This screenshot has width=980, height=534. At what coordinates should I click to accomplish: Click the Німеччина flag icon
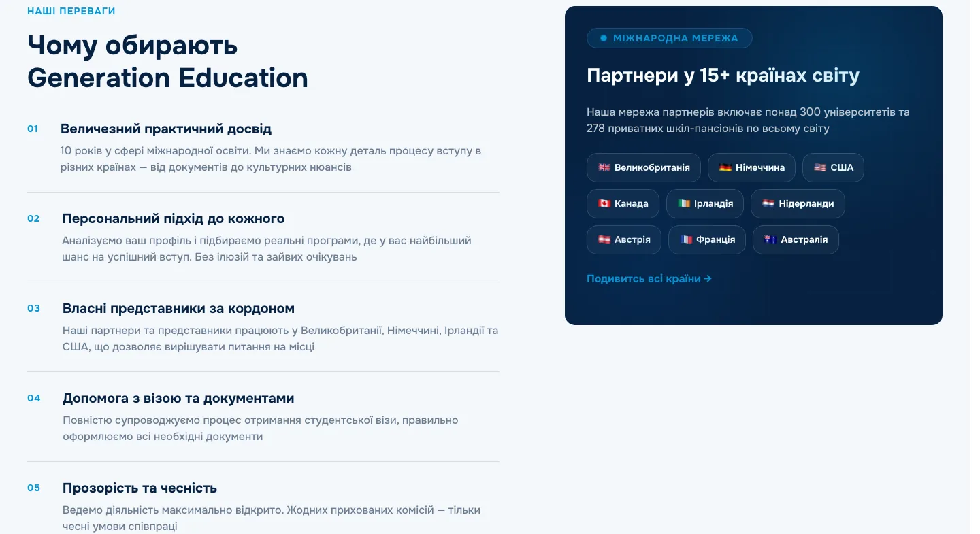(x=725, y=167)
